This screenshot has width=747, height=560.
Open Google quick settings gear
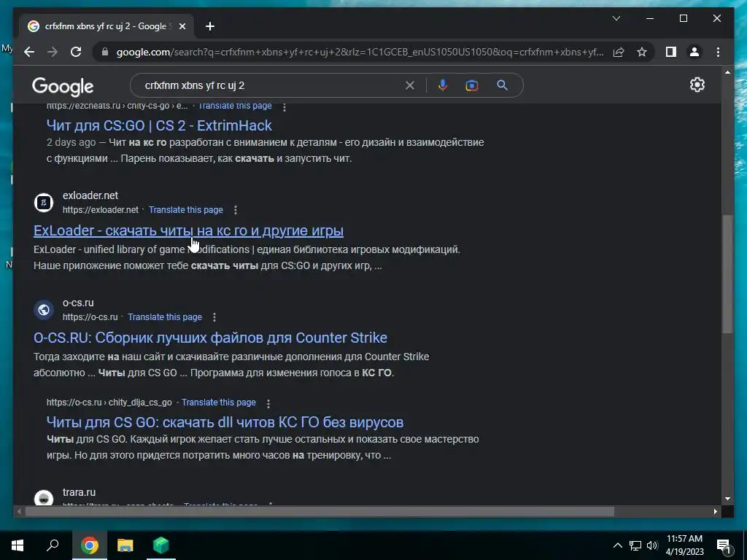point(697,85)
